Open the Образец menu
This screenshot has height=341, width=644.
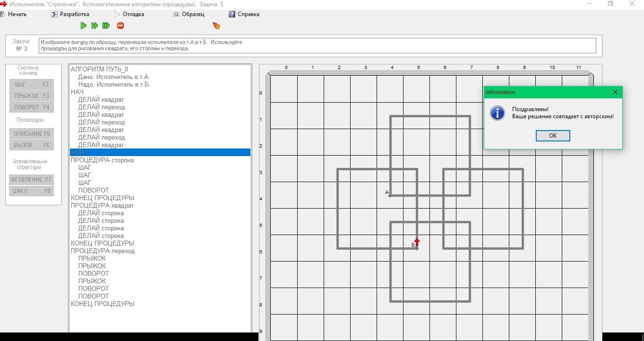click(x=189, y=14)
